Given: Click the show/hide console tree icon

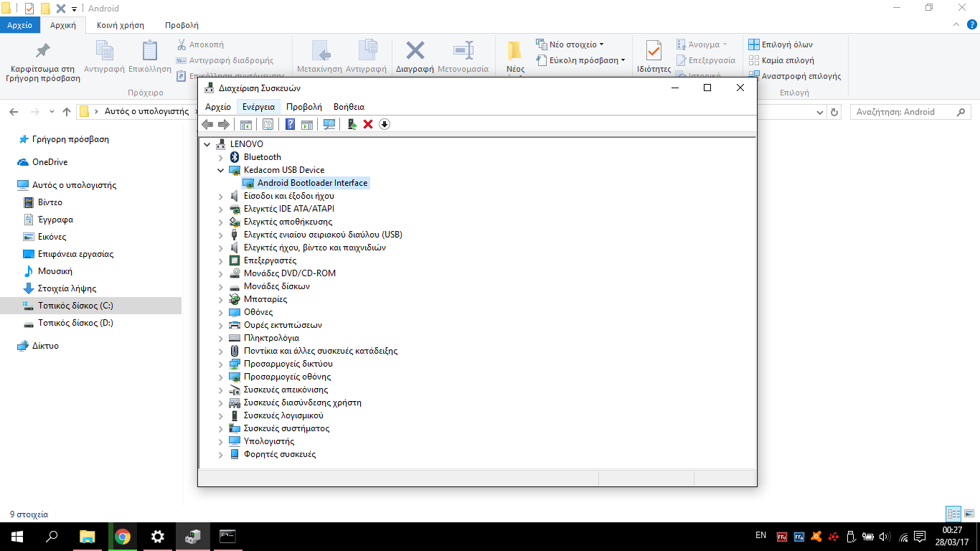Looking at the screenshot, I should pyautogui.click(x=246, y=125).
